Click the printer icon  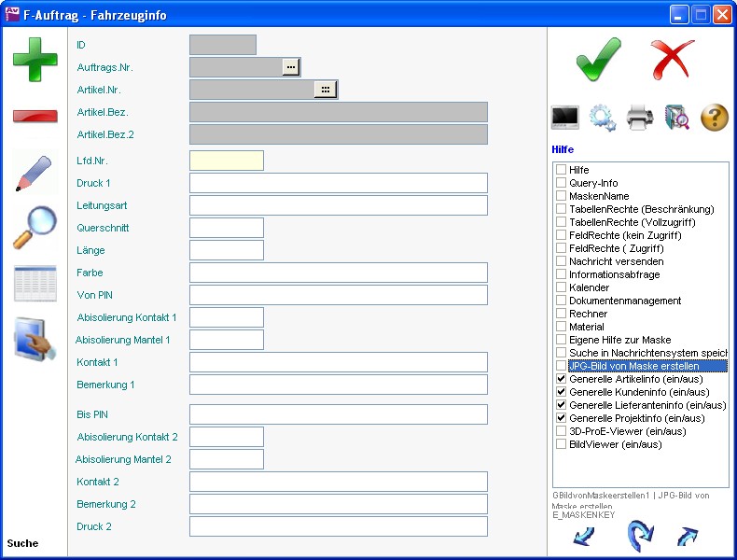640,118
